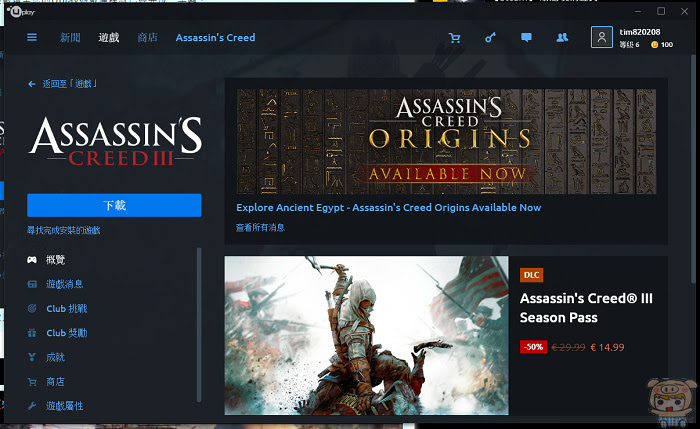Click 尋找完成安裝的遊戲 link
This screenshot has height=429, width=700.
coord(63,230)
